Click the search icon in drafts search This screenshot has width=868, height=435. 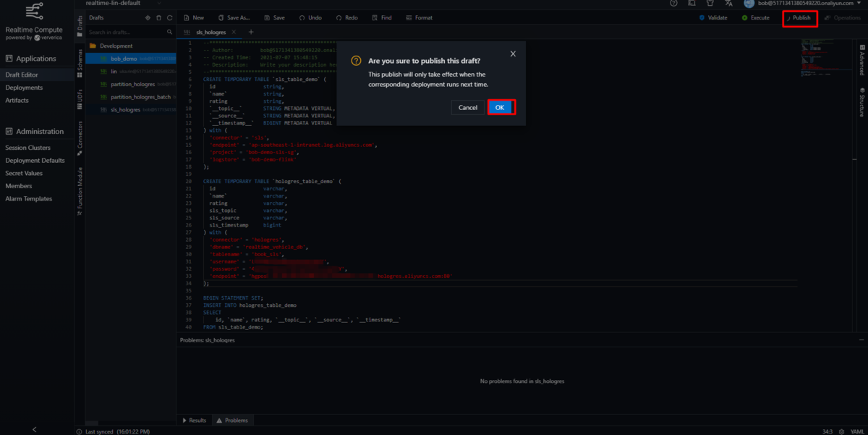[x=169, y=33]
